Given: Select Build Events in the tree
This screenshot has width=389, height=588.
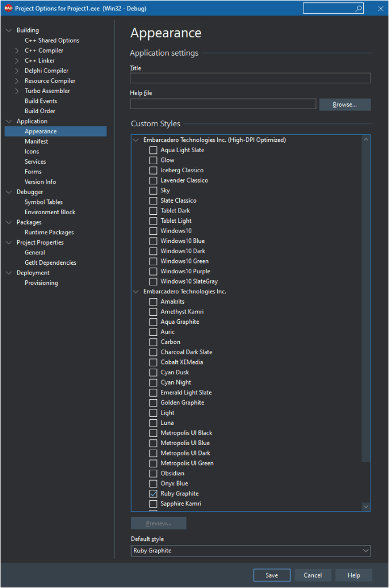Looking at the screenshot, I should (x=41, y=101).
